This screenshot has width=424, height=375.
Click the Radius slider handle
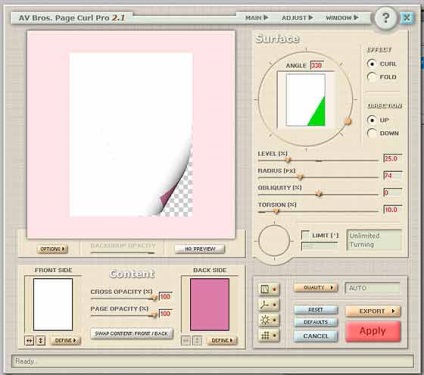pyautogui.click(x=300, y=177)
